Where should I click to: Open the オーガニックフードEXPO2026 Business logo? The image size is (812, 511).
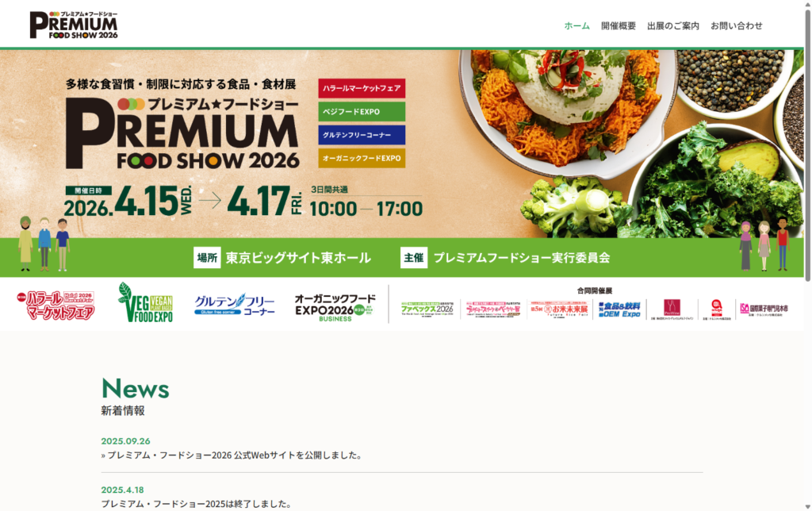pyautogui.click(x=335, y=307)
